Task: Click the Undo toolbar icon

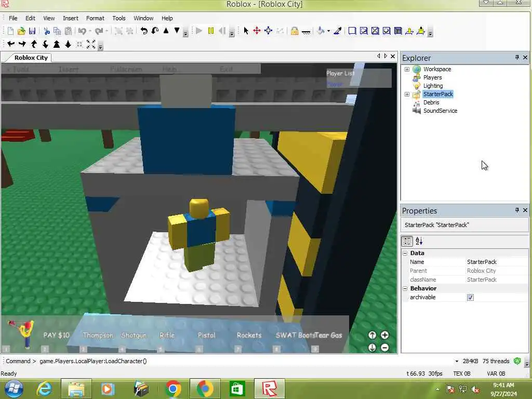Action: pos(82,31)
